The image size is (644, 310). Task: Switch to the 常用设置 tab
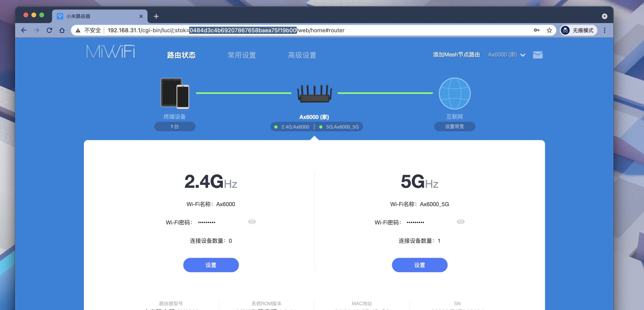point(242,55)
